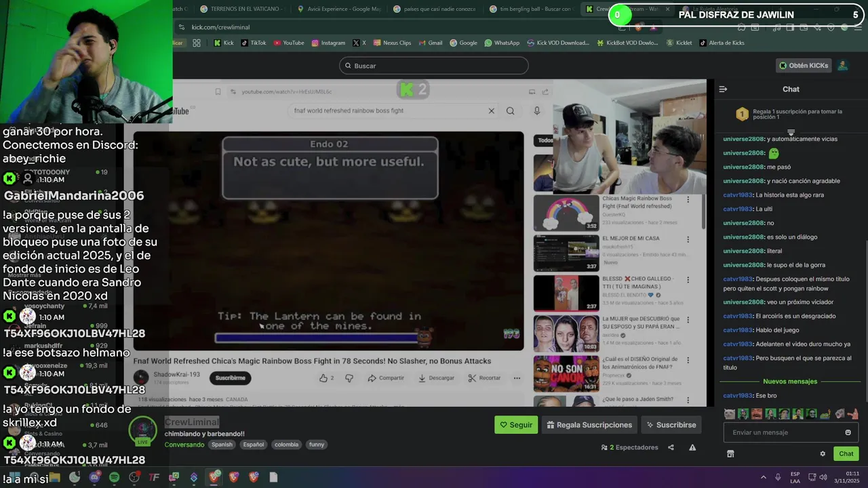Click the Suscribirse button beside Regala Suscripciones
The width and height of the screenshot is (868, 488).
(671, 425)
